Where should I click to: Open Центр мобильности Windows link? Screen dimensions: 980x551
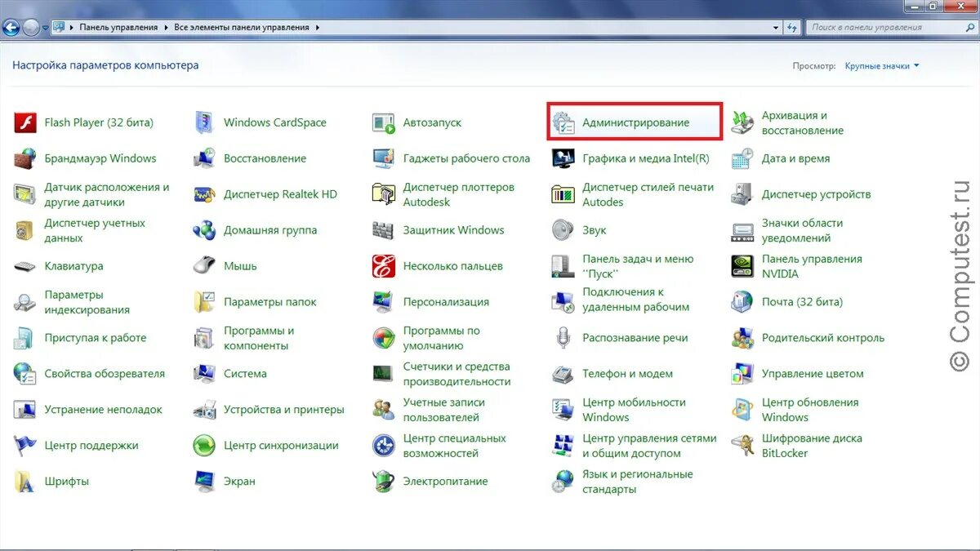click(x=634, y=410)
